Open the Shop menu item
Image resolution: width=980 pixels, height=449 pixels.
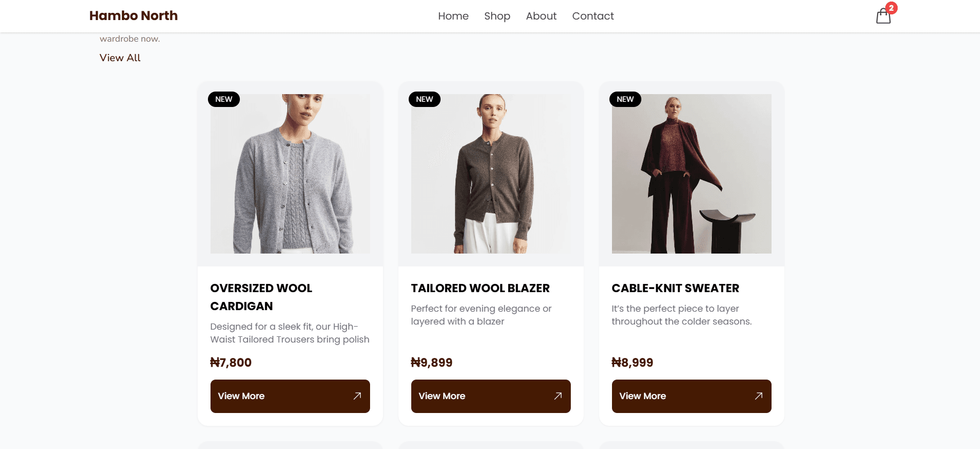coord(497,16)
